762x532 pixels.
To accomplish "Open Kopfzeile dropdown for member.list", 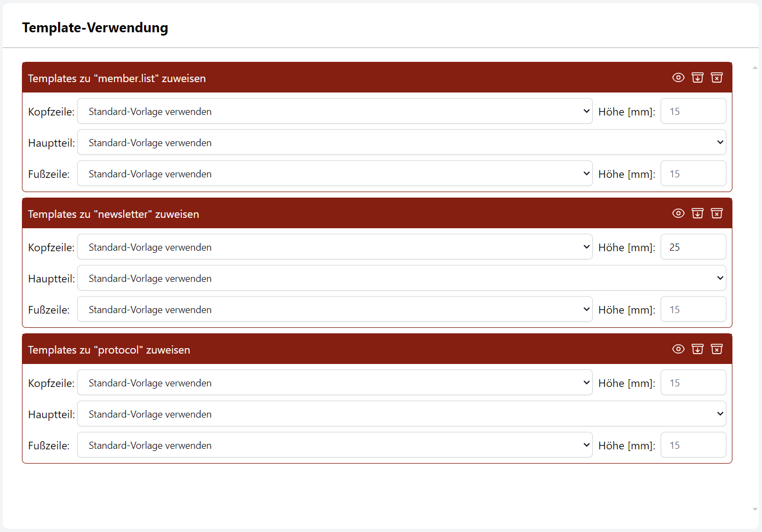I will coord(335,111).
